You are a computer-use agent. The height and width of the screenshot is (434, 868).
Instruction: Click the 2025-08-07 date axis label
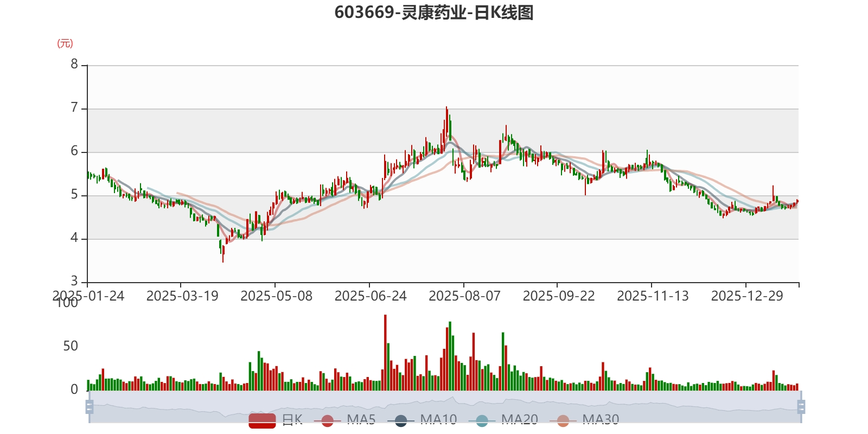(x=465, y=296)
